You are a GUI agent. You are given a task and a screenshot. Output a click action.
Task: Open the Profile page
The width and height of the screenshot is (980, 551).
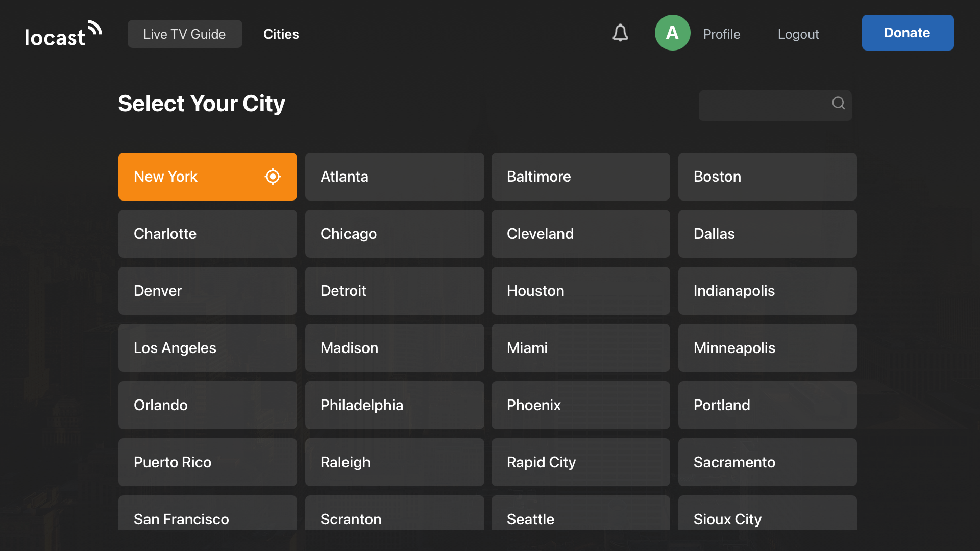(721, 34)
